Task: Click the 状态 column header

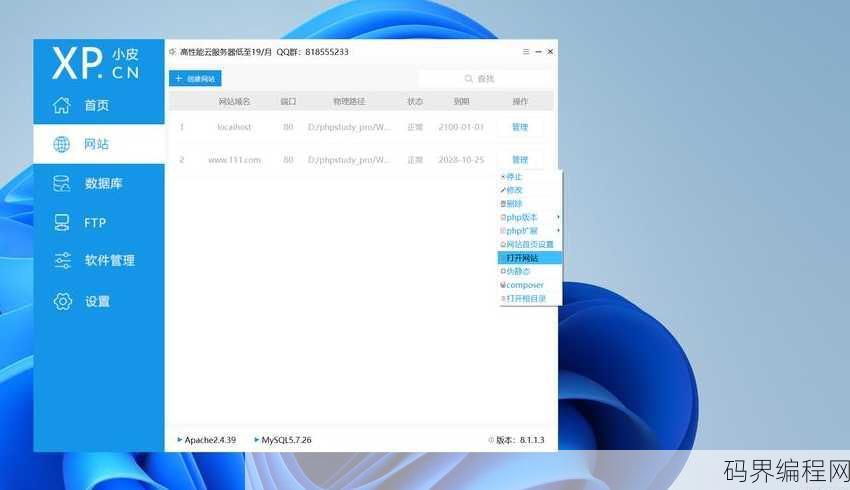Action: pyautogui.click(x=415, y=101)
